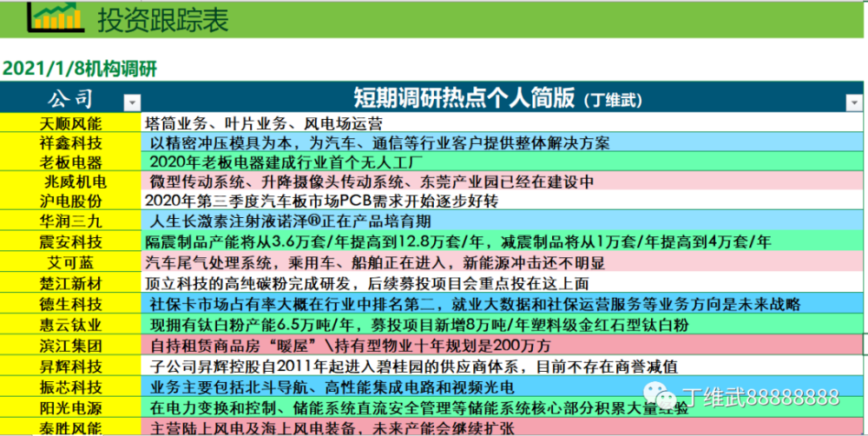Click the cell about 碧桂园的供应商体系
Viewport: 868px width, 436px height.
[503, 366]
